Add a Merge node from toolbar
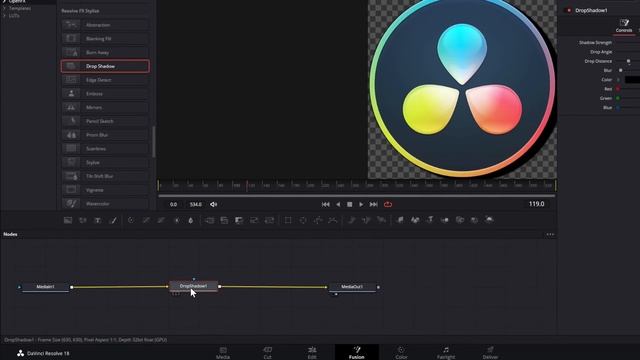This screenshot has width=640, height=360. 209,220
